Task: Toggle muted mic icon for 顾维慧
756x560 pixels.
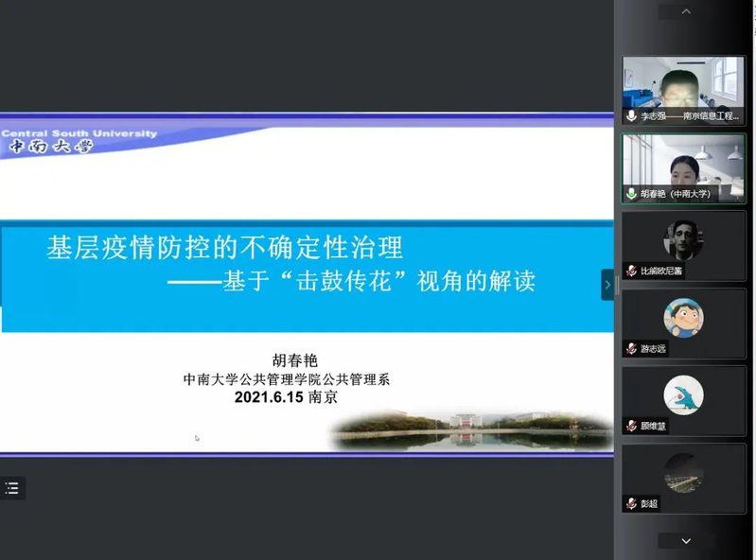Action: click(x=631, y=426)
